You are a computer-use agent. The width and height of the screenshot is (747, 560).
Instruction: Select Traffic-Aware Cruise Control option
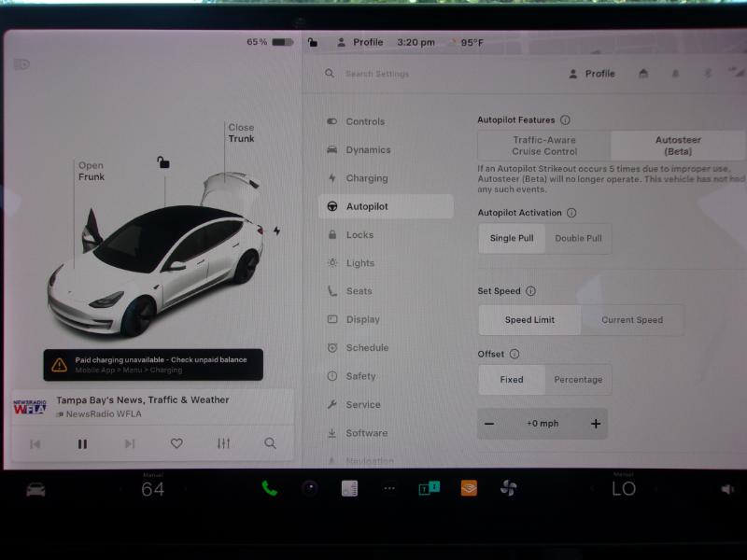544,146
